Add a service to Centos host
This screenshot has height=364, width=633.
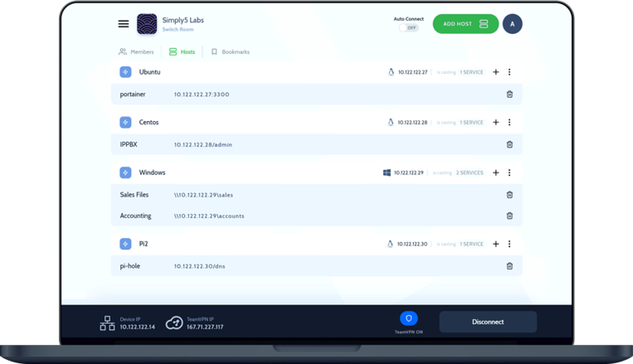pos(496,122)
